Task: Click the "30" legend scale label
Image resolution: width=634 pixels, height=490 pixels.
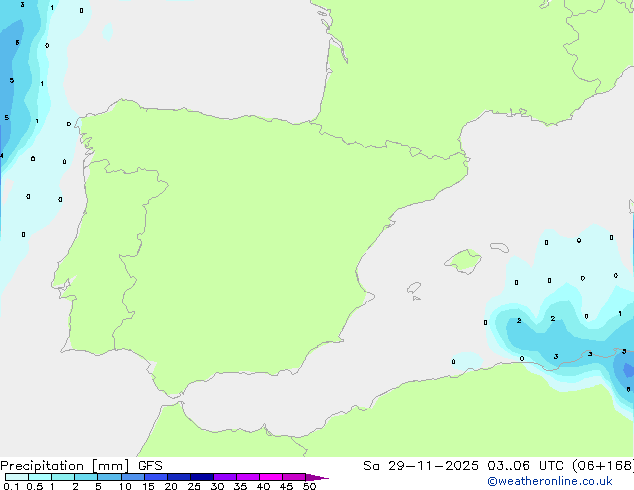Action: click(217, 486)
